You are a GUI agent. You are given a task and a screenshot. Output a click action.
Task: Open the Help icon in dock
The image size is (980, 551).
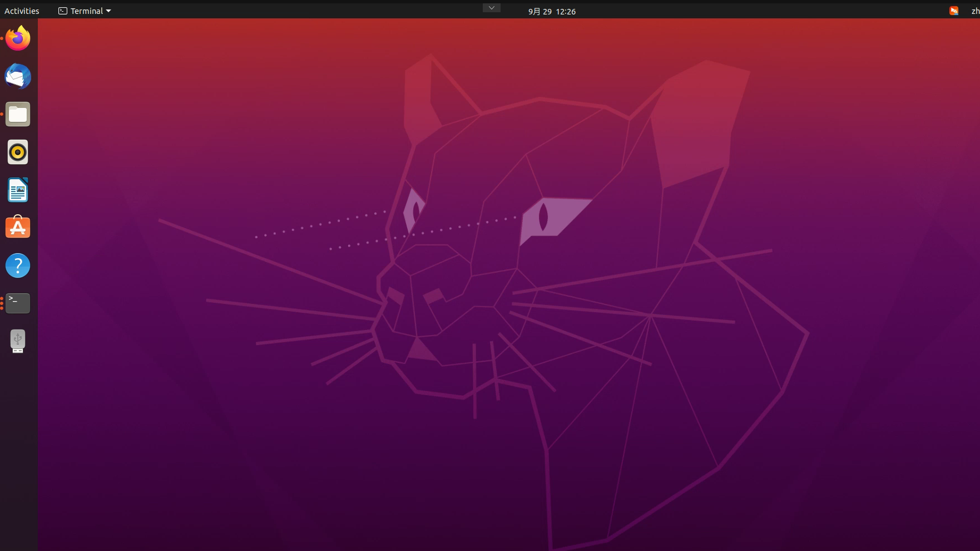click(18, 265)
